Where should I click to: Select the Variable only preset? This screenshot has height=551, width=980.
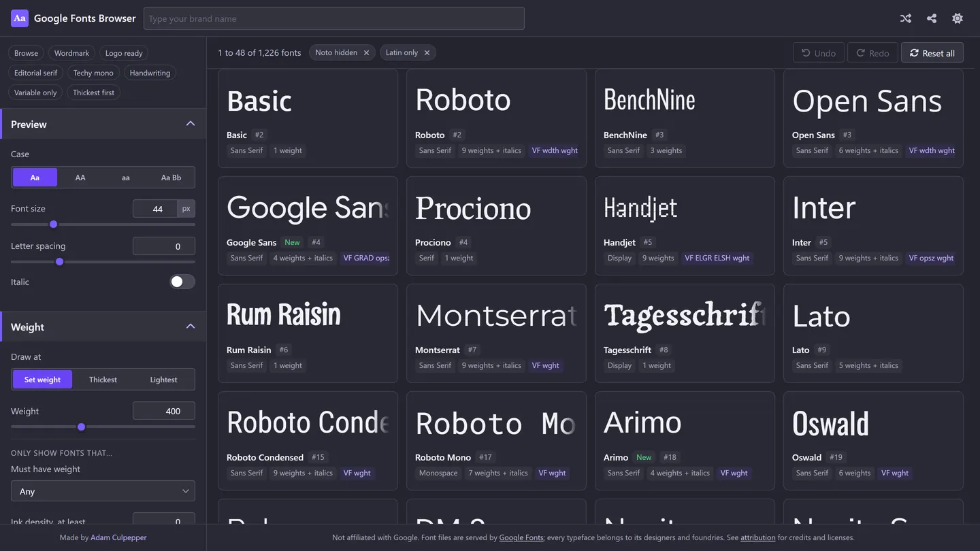(x=35, y=93)
